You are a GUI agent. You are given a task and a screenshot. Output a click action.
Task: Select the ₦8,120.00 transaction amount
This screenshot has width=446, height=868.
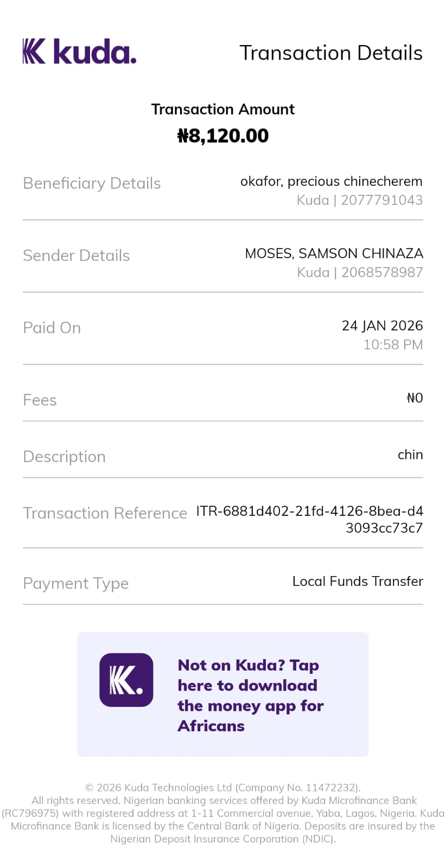pyautogui.click(x=223, y=136)
